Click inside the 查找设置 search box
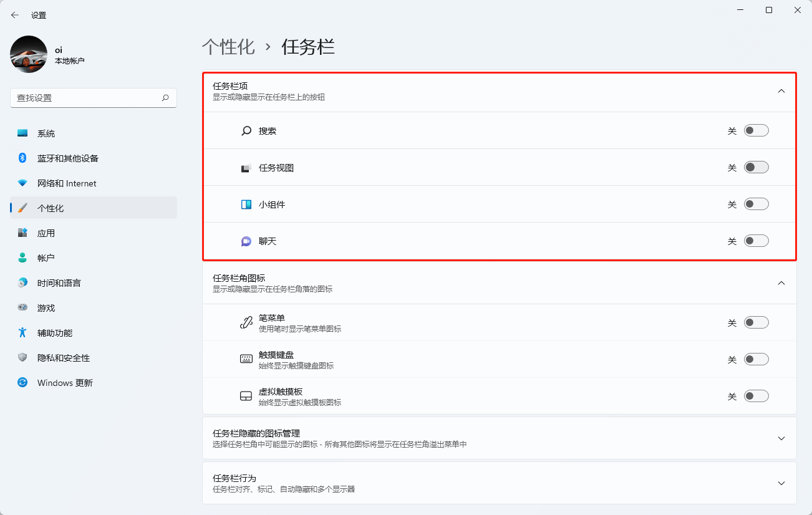This screenshot has width=812, height=515. 94,98
